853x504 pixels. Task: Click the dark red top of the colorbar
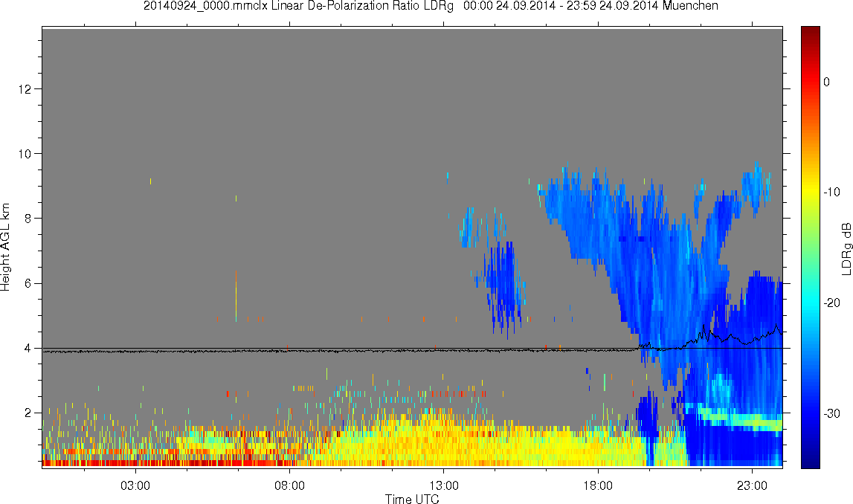coord(810,33)
